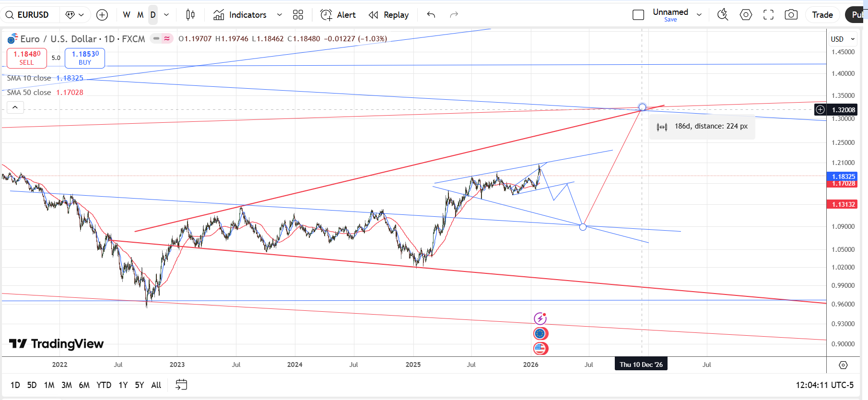The height and width of the screenshot is (400, 868).
Task: Open the layout templates grid icon
Action: point(298,15)
